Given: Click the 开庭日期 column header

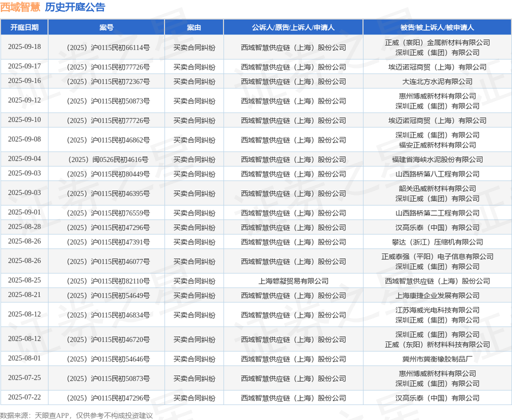Looking at the screenshot, I should click(x=24, y=27).
